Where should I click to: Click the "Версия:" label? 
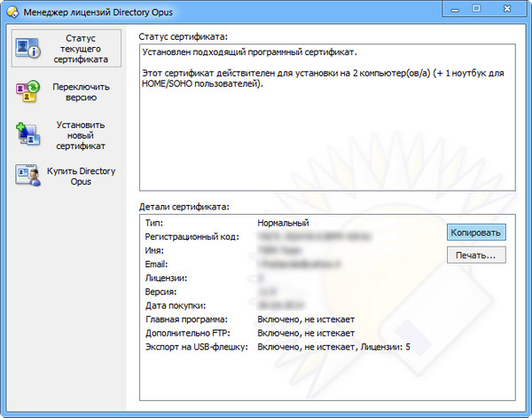pyautogui.click(x=160, y=292)
